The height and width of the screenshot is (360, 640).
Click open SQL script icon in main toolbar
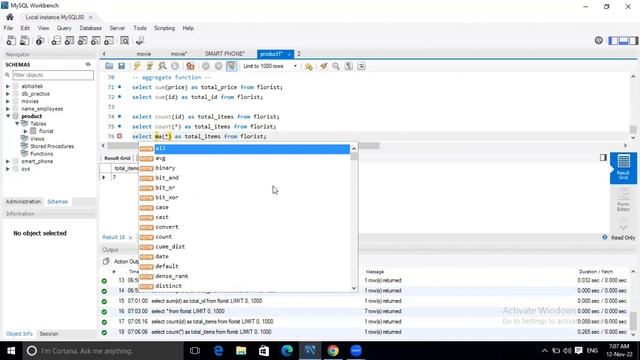click(x=24, y=40)
